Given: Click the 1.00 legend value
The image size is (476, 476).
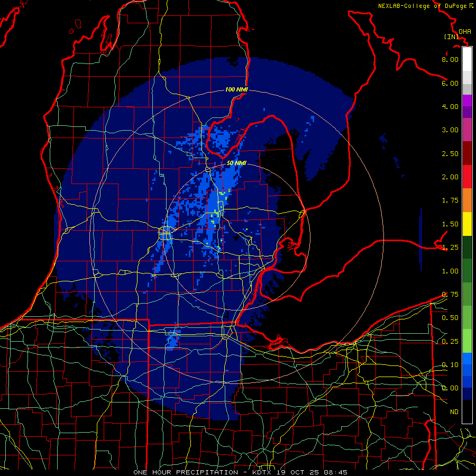Looking at the screenshot, I should coord(450,271).
